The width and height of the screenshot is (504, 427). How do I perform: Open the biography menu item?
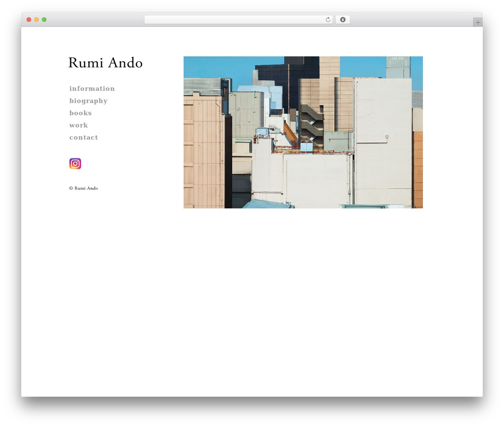(88, 101)
